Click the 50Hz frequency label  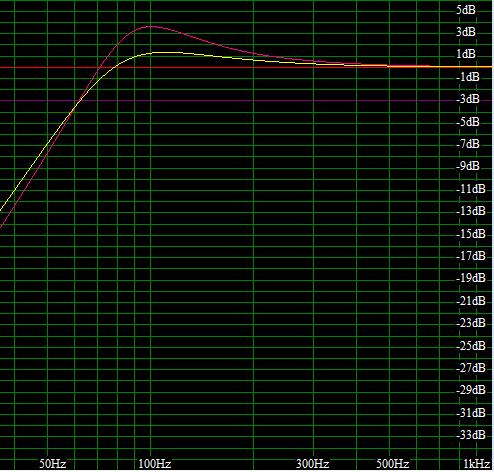52,464
